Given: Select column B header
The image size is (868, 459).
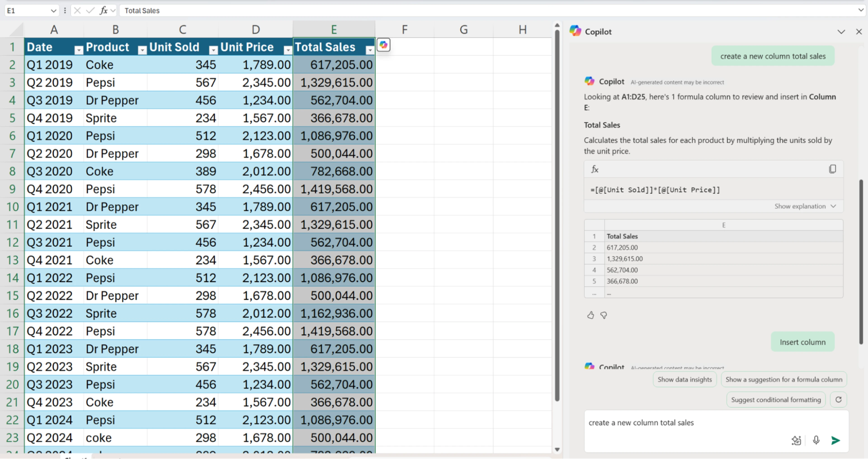Looking at the screenshot, I should pos(115,30).
